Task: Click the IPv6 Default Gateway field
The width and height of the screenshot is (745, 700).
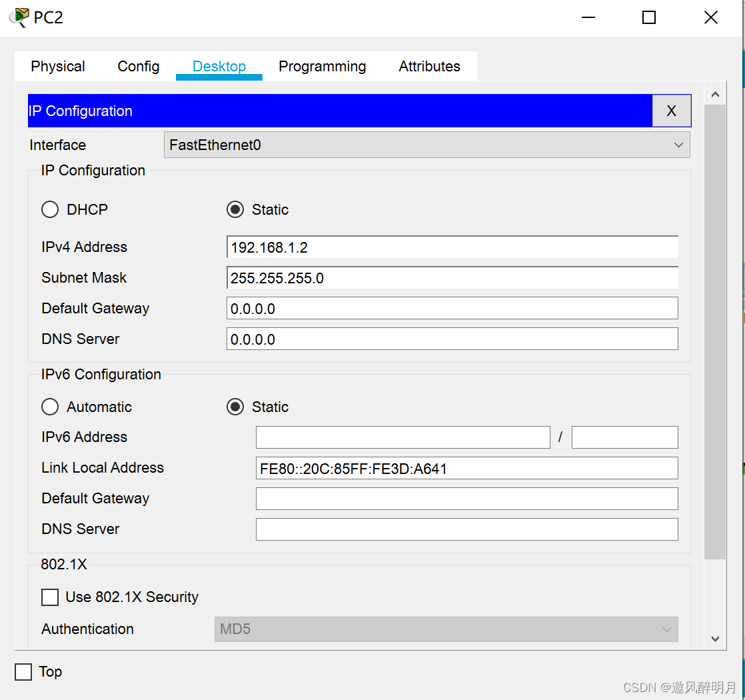Action: point(467,499)
